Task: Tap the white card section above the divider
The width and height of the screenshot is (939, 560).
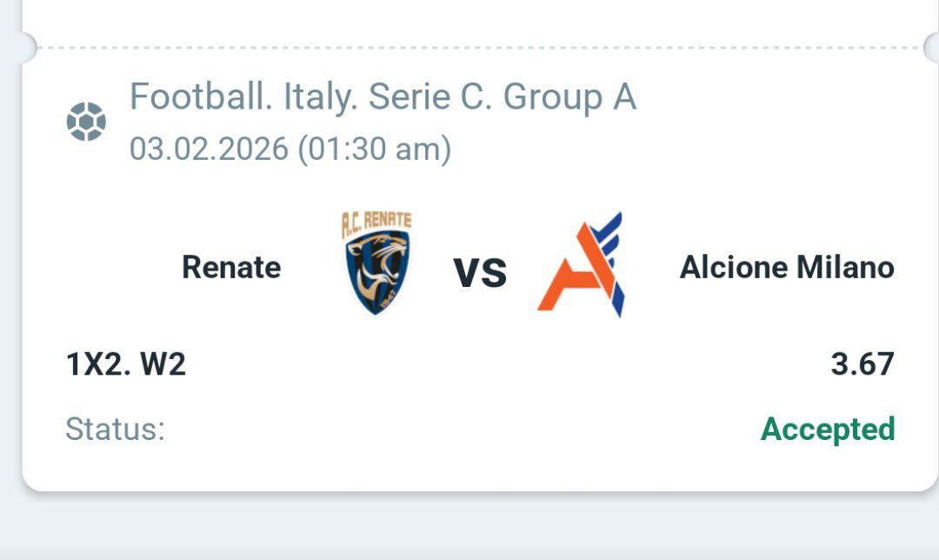Action: point(469,19)
